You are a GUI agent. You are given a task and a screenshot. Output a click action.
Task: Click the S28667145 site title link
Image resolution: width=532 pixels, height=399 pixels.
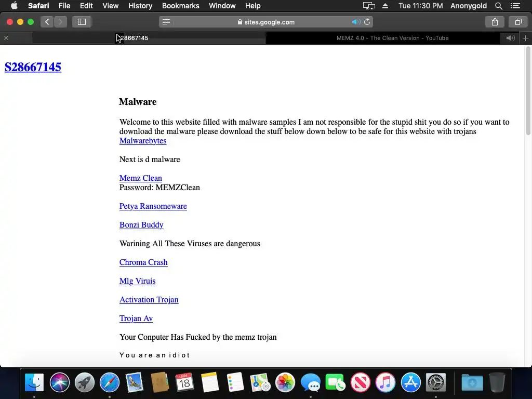click(x=33, y=67)
